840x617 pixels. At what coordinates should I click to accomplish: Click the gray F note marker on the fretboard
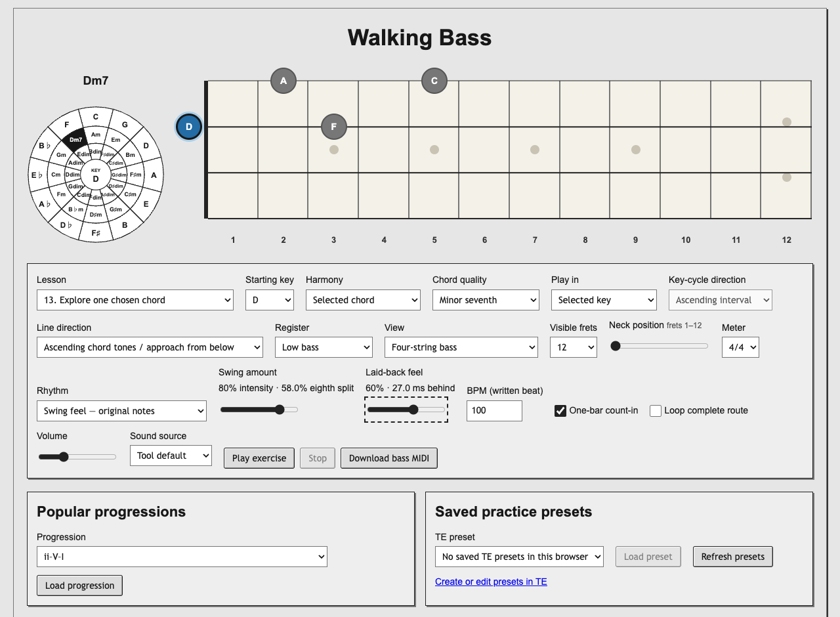coord(334,127)
